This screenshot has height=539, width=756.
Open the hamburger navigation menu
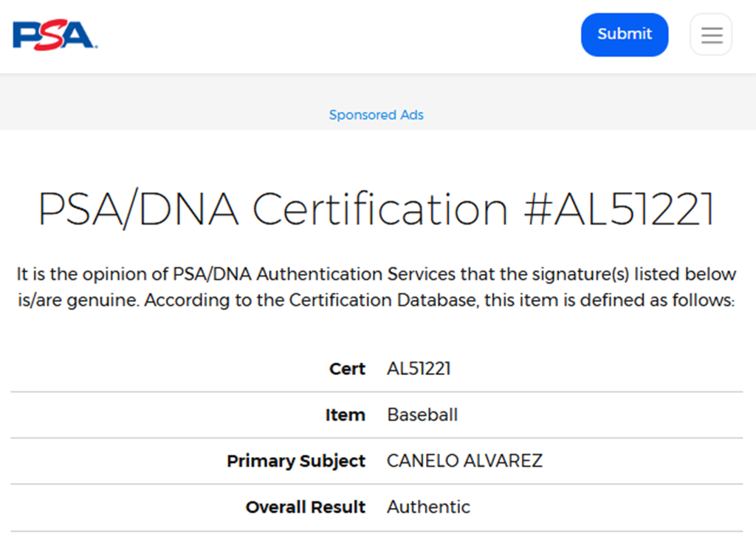[x=711, y=35]
